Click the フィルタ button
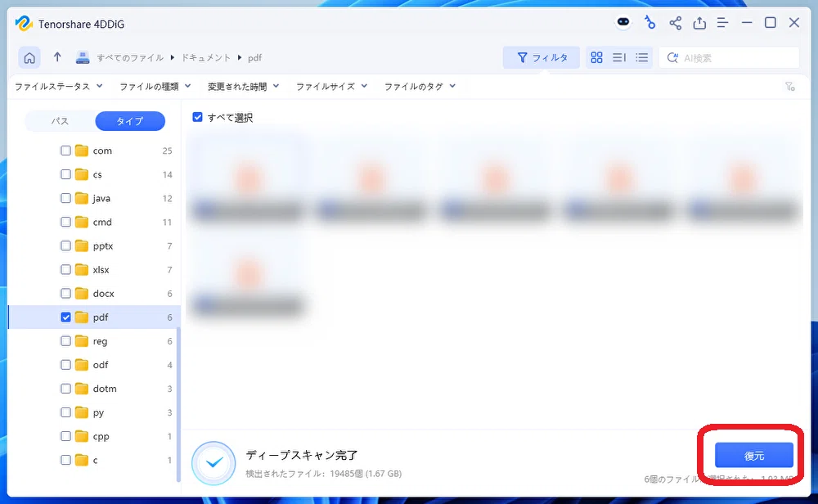 pyautogui.click(x=542, y=57)
